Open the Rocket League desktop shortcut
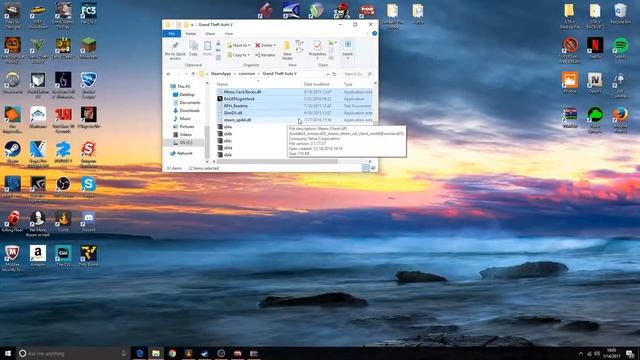640x360 pixels. click(x=88, y=84)
